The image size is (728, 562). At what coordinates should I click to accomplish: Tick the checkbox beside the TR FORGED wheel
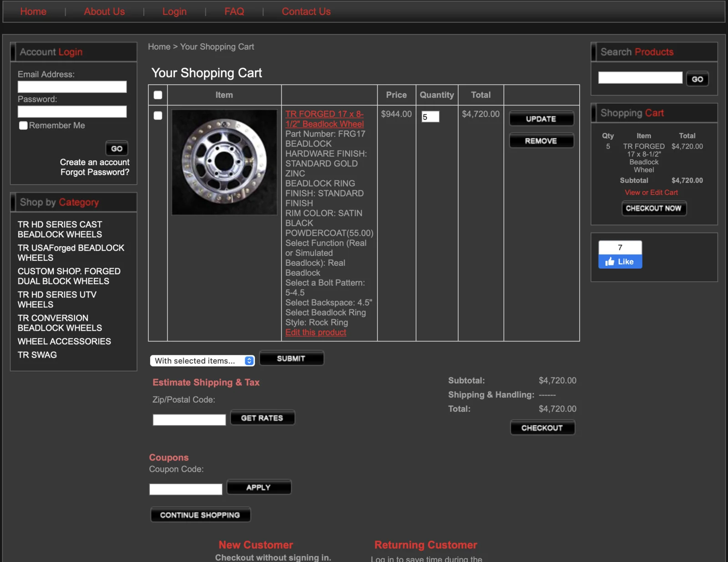158,116
